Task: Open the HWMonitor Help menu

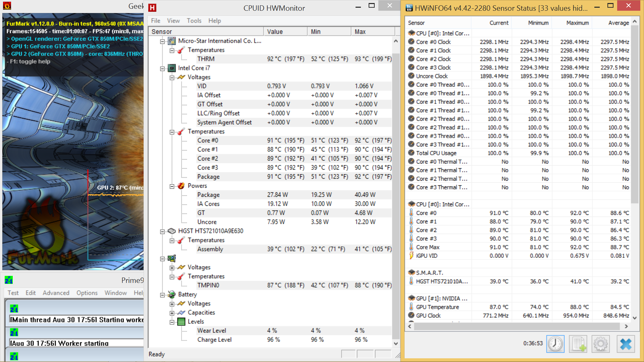Action: (215, 21)
